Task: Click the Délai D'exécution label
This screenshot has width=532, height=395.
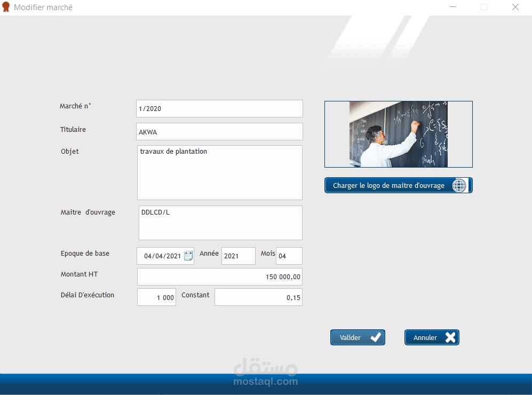Action: pyautogui.click(x=88, y=295)
